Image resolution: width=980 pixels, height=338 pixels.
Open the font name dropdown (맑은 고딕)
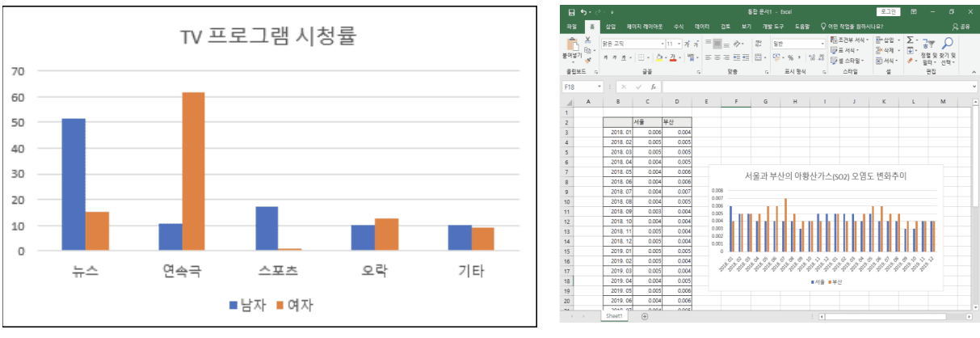[631, 44]
